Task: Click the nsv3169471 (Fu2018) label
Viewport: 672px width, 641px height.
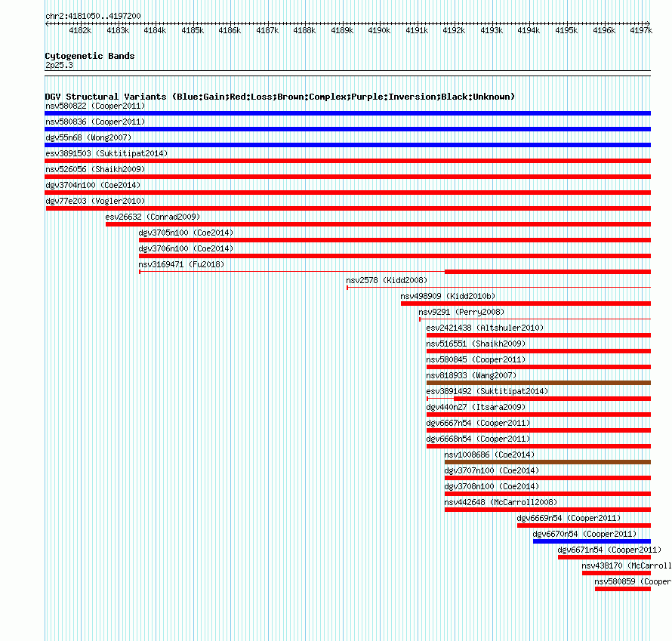Action: pyautogui.click(x=181, y=264)
